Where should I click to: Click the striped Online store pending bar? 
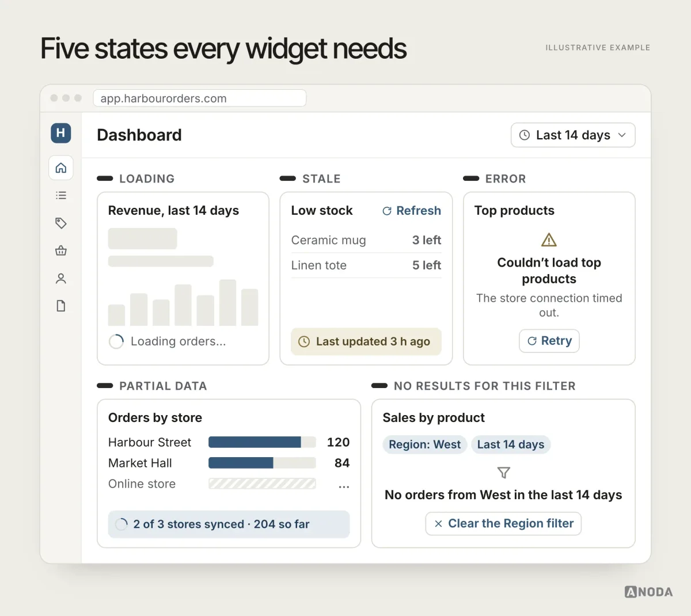262,484
